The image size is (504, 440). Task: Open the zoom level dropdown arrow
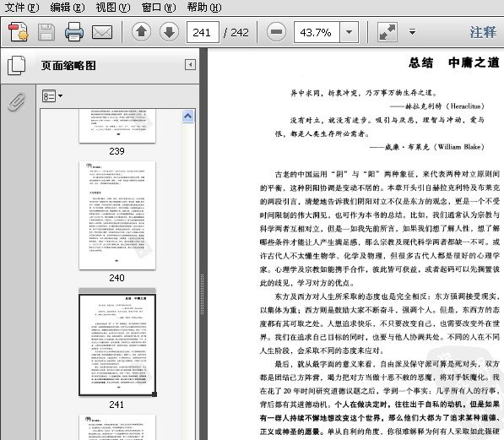(x=349, y=32)
